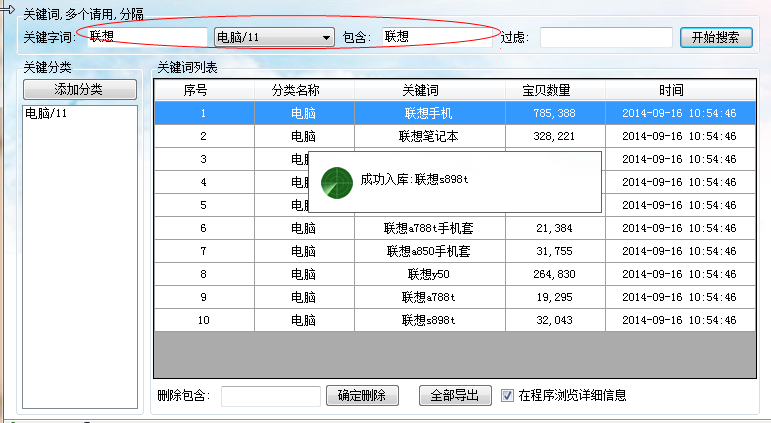Click the keyword cell 联想a788t手机套
This screenshot has width=771, height=423.
[429, 228]
